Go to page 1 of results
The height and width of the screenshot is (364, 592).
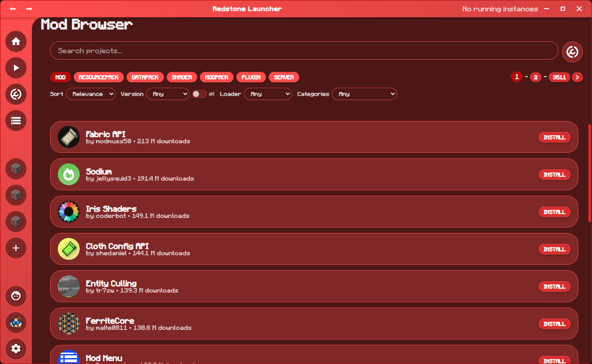point(516,77)
